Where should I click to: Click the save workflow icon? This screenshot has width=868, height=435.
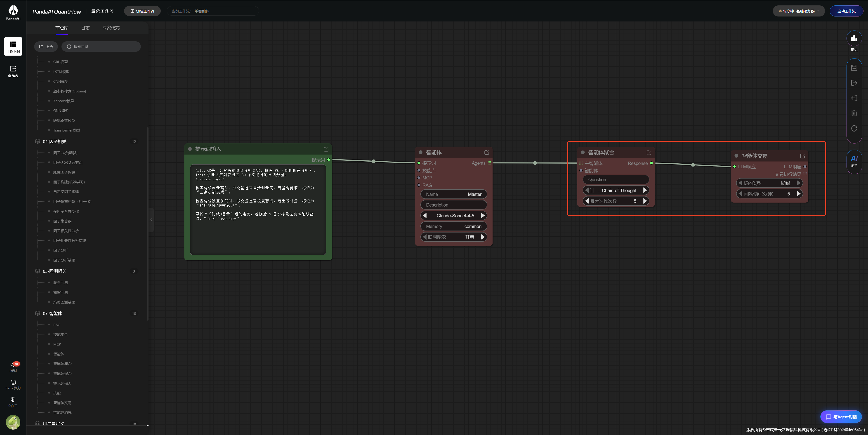point(854,68)
